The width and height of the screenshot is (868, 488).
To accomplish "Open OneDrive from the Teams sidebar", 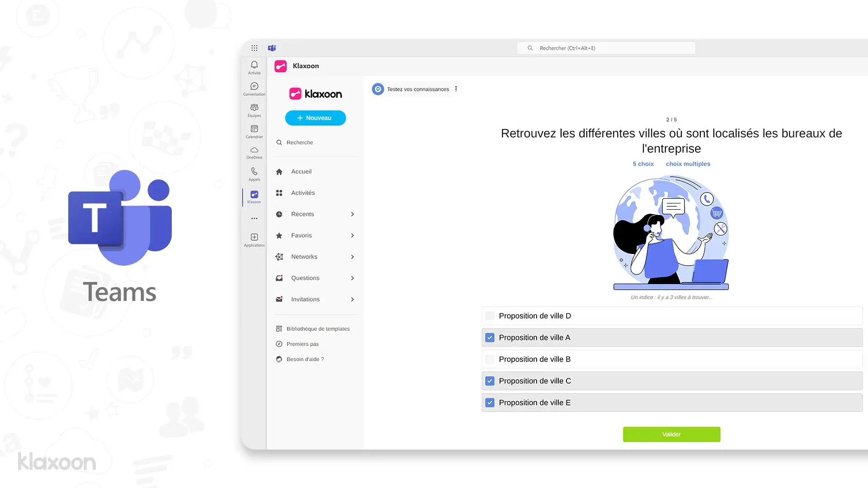I will click(254, 153).
